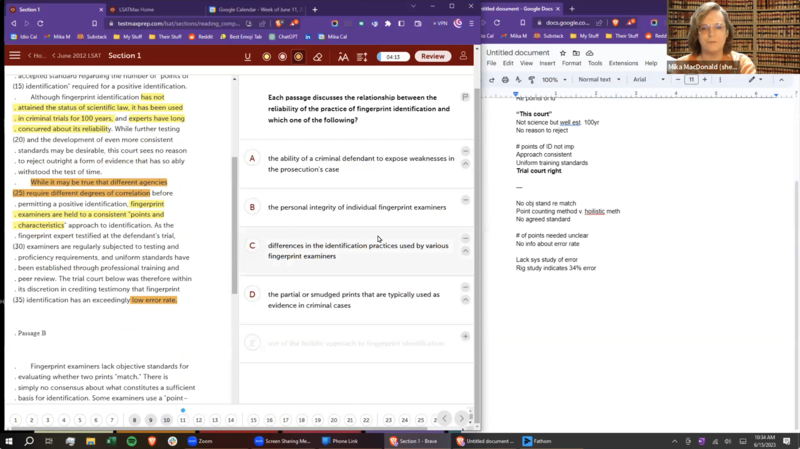Pick the eraser tool in LSAT toolbar

tap(317, 57)
